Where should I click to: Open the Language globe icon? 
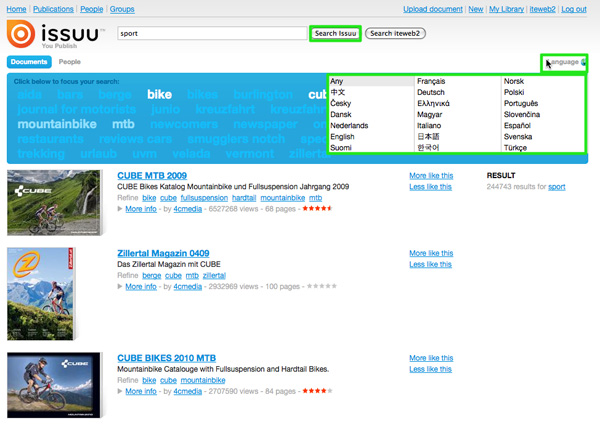583,62
